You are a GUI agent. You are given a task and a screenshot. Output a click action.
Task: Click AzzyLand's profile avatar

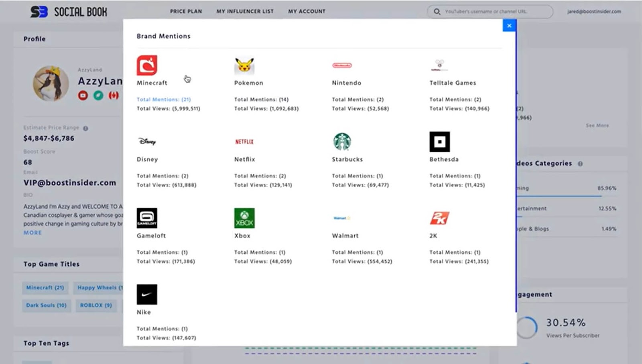tap(51, 83)
